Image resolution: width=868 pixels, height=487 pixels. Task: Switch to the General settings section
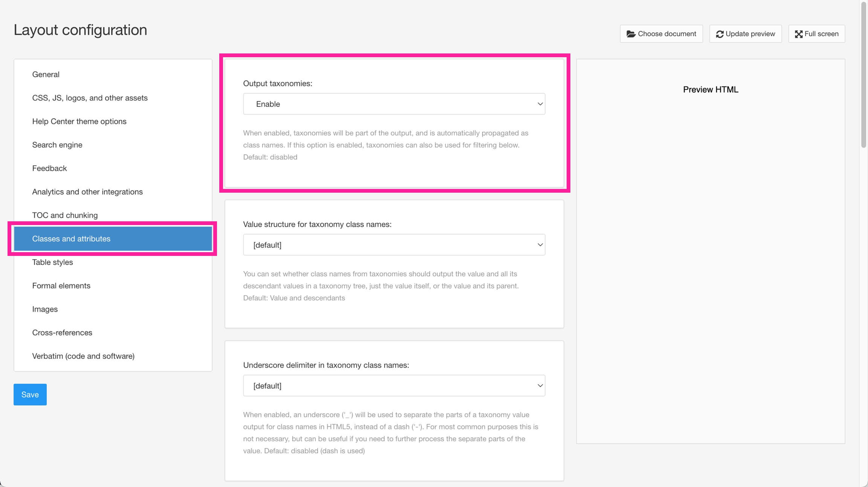(x=46, y=74)
